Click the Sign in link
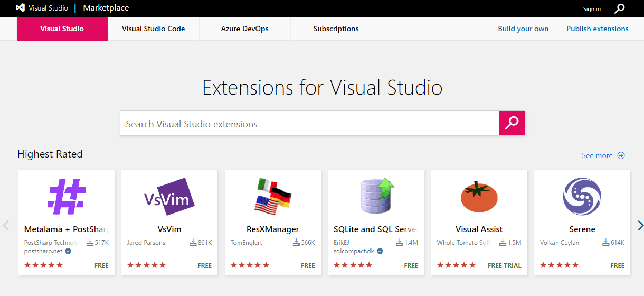This screenshot has width=644, height=296. 591,9
